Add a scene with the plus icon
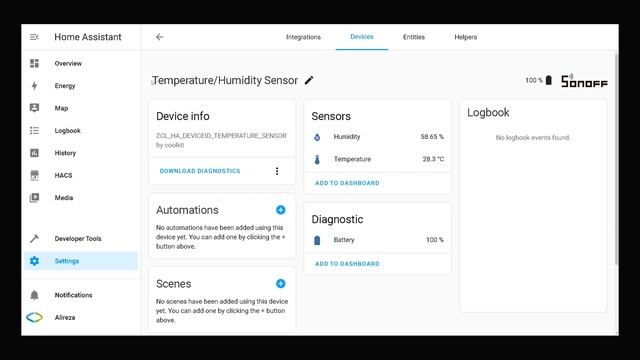This screenshot has height=360, width=640. point(280,283)
